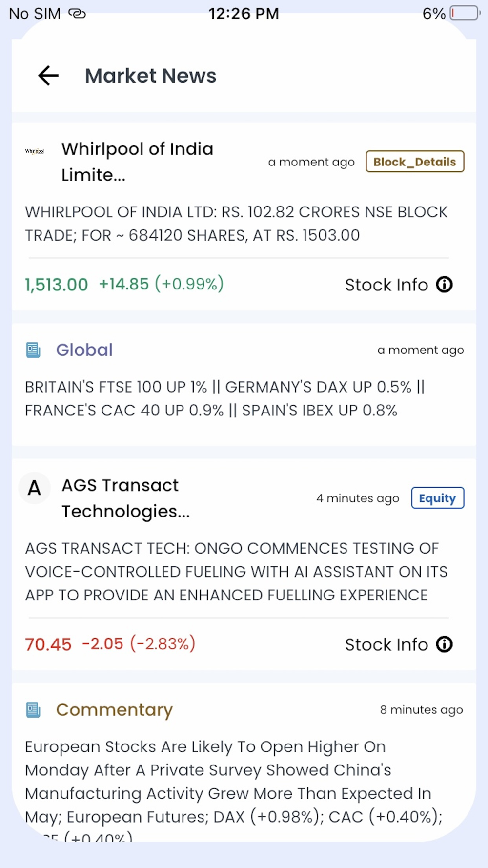Open Whirlpool Stock Info info icon
Image resolution: width=488 pixels, height=868 pixels.
445,284
